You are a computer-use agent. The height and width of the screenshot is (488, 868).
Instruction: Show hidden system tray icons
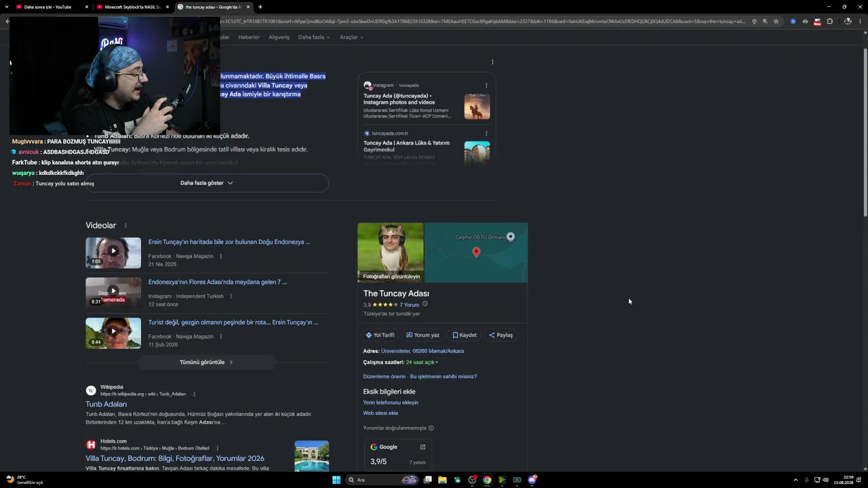795,480
